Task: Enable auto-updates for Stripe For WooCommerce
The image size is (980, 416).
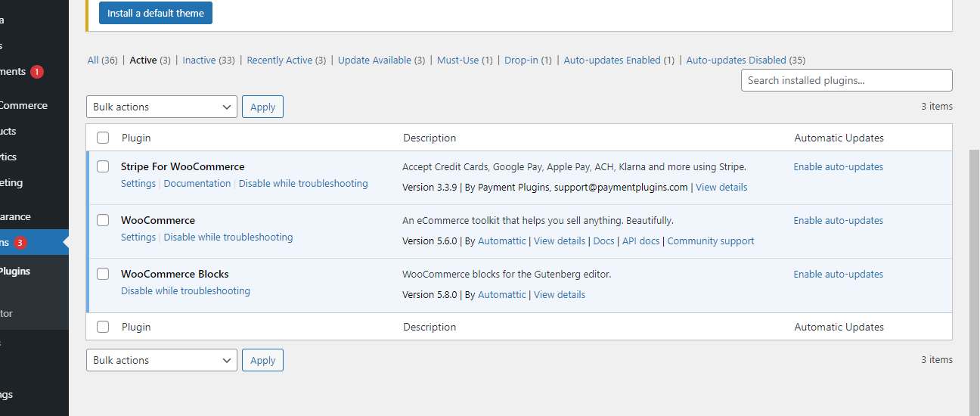Action: [x=839, y=166]
